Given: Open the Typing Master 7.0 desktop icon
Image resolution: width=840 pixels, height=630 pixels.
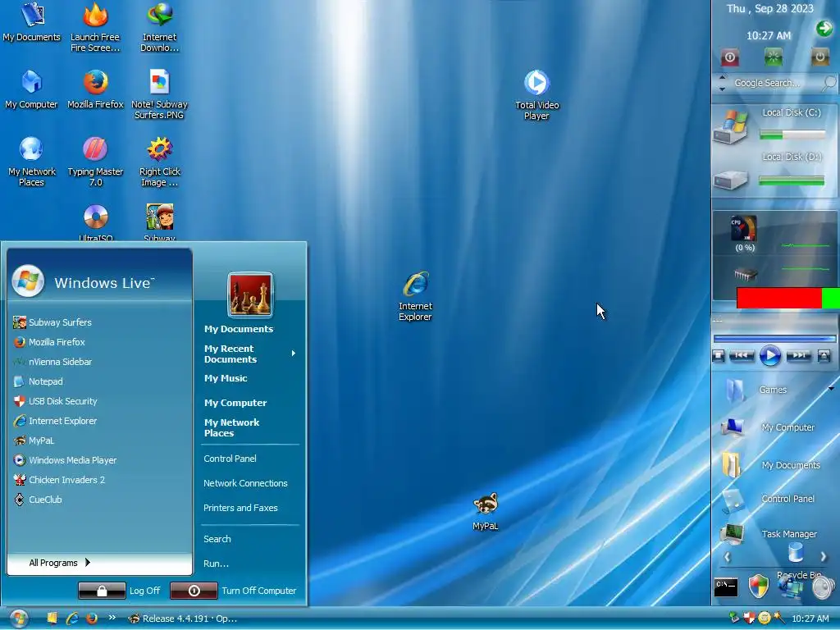Looking at the screenshot, I should point(95,162).
